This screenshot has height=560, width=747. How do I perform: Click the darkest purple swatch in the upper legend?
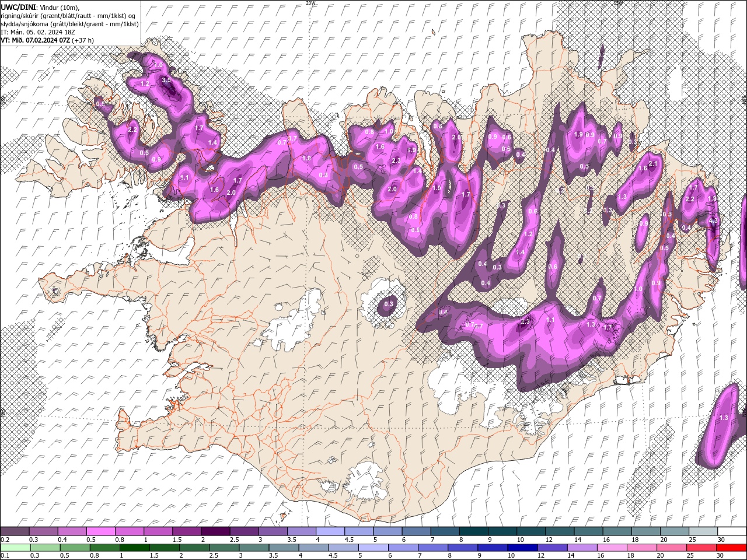pyautogui.click(x=215, y=531)
